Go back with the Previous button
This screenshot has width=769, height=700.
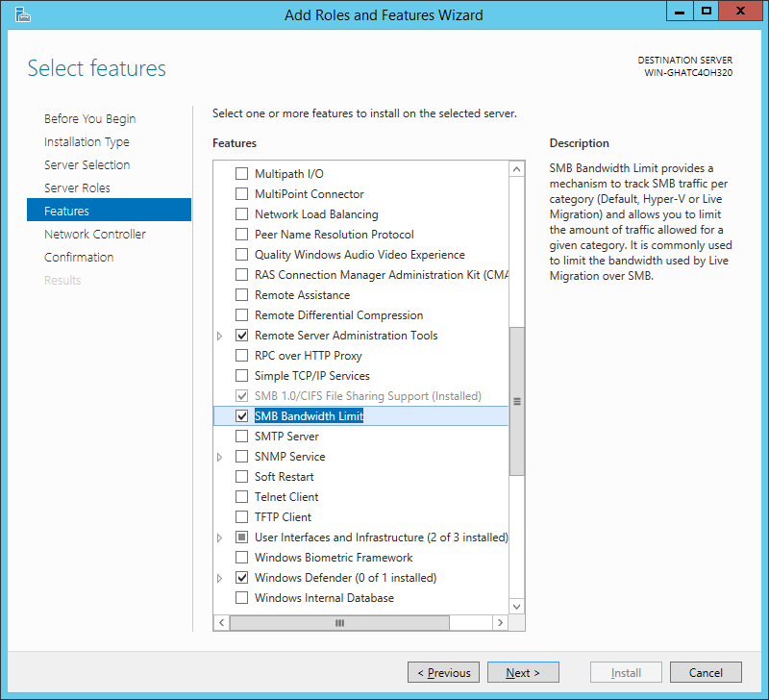[x=443, y=672]
